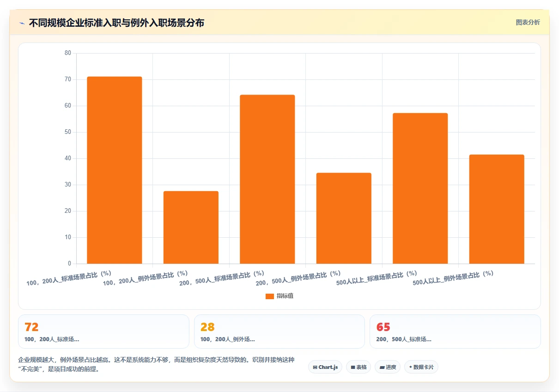Click the 500人以上_例外场景占比 bar
This screenshot has height=392, width=559.
click(497, 209)
